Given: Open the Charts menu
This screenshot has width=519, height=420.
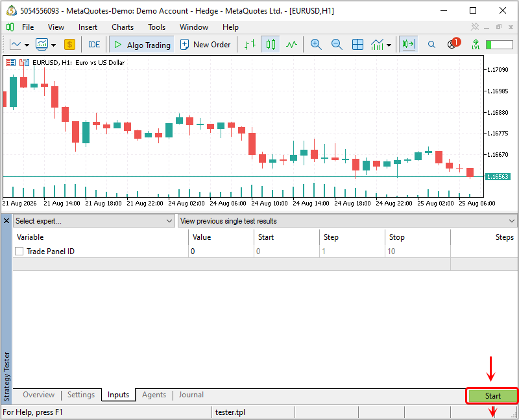Looking at the screenshot, I should 123,27.
